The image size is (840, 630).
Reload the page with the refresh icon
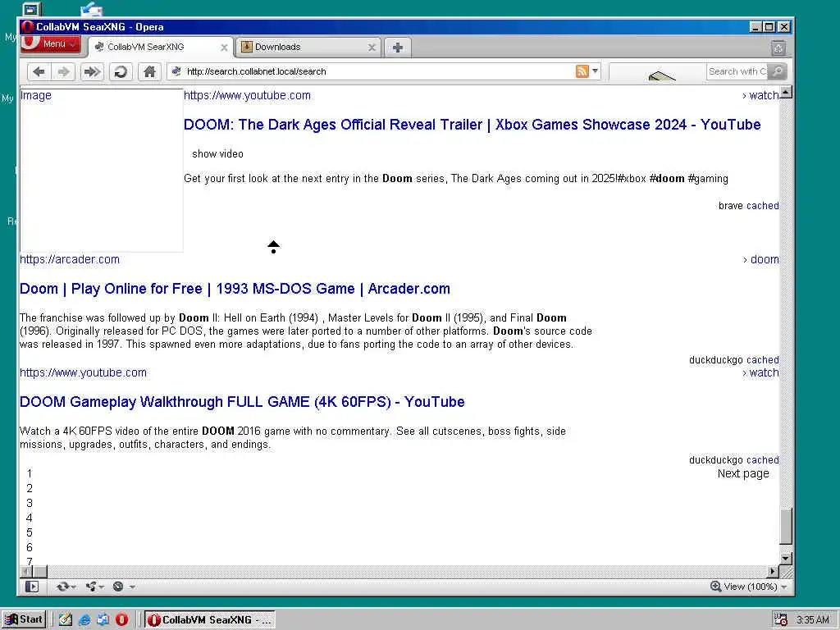[x=121, y=71]
